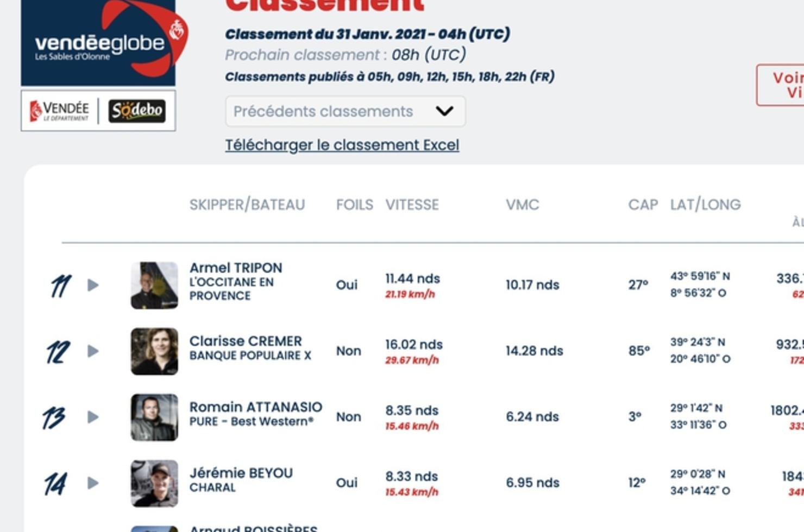Viewport: 804px width, 532px height.
Task: Expand row 13 Romain Attanasio details arrow
Action: coord(93,417)
